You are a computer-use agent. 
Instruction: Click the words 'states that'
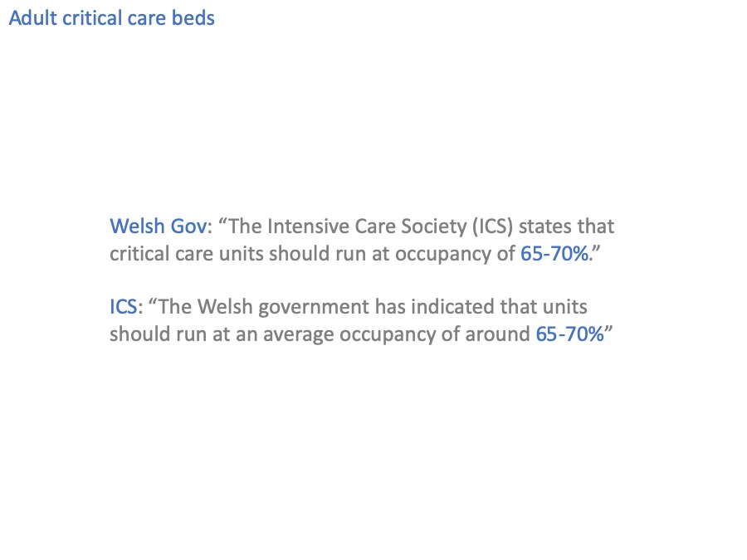coord(566,226)
